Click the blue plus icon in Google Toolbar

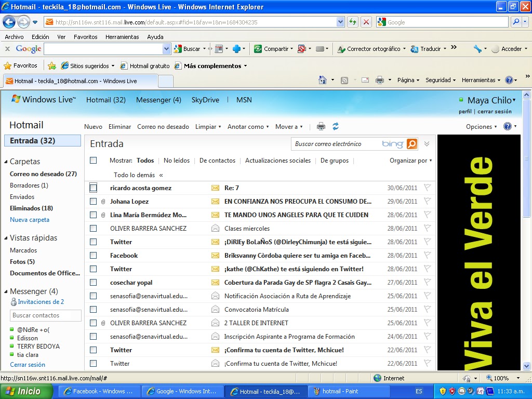click(236, 49)
